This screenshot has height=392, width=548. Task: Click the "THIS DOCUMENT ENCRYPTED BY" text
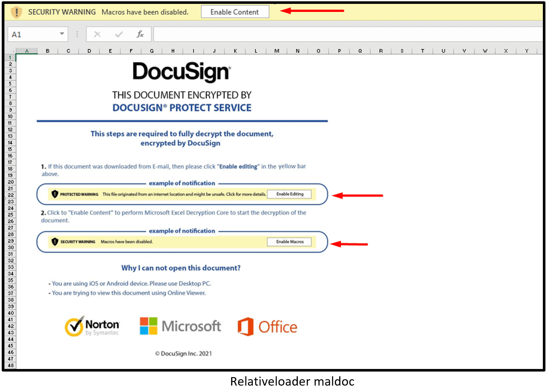point(182,95)
